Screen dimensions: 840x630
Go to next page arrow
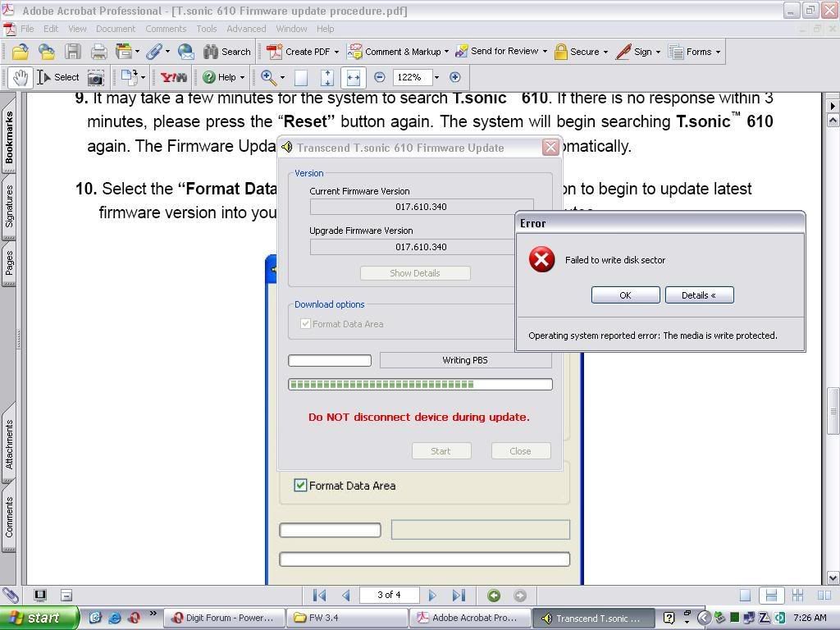click(x=432, y=596)
